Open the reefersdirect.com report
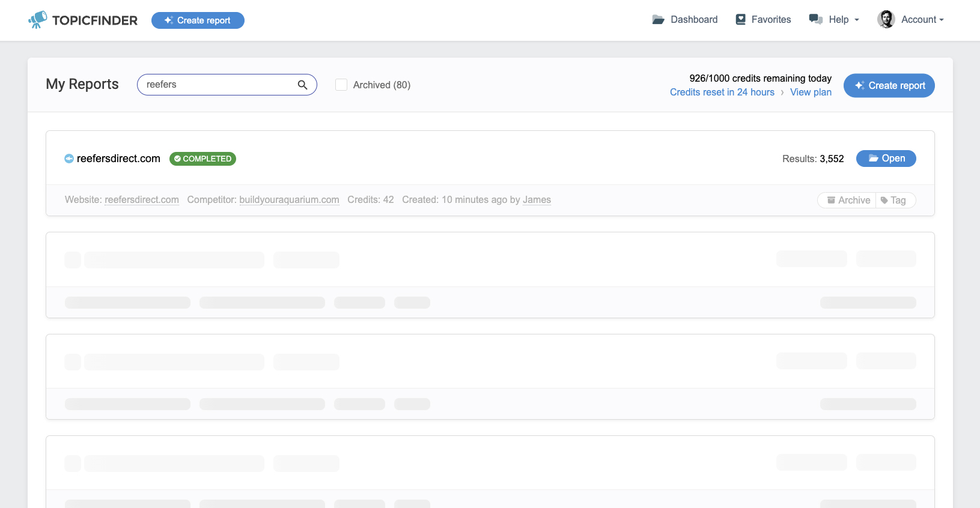 click(x=886, y=159)
